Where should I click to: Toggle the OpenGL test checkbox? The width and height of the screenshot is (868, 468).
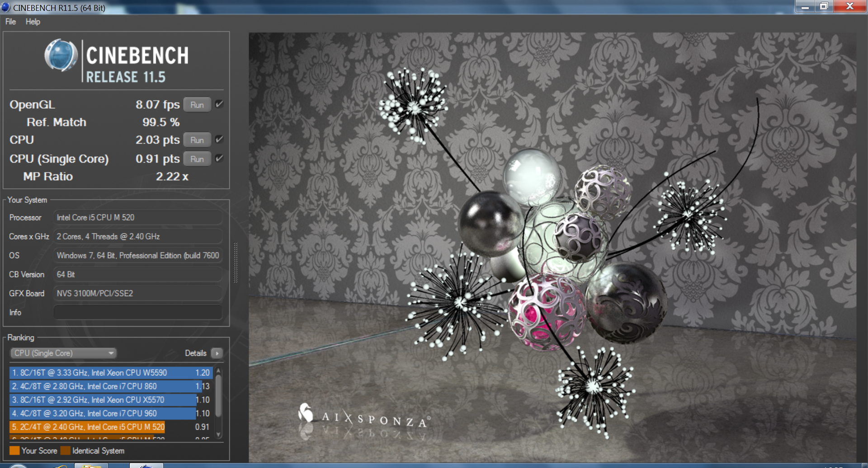219,104
